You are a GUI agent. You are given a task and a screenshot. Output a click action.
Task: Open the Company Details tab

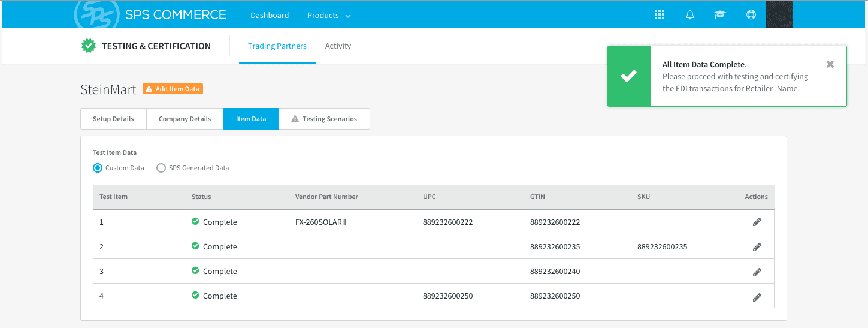coord(185,119)
